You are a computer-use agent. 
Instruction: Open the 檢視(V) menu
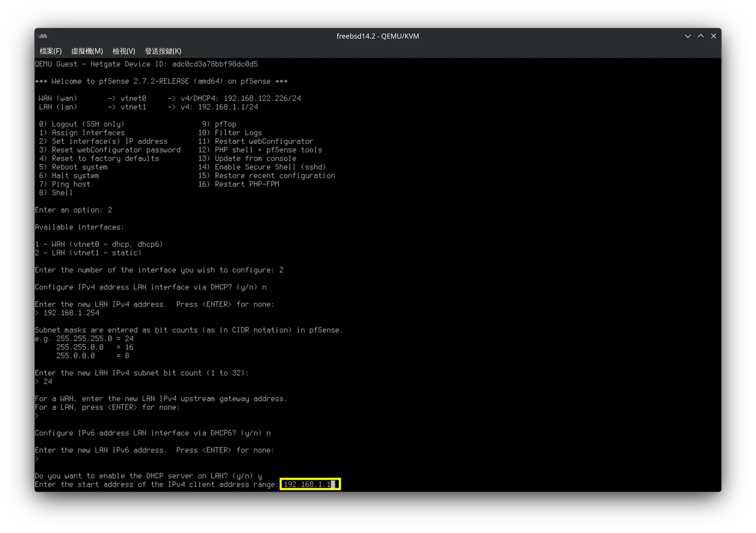coord(124,51)
